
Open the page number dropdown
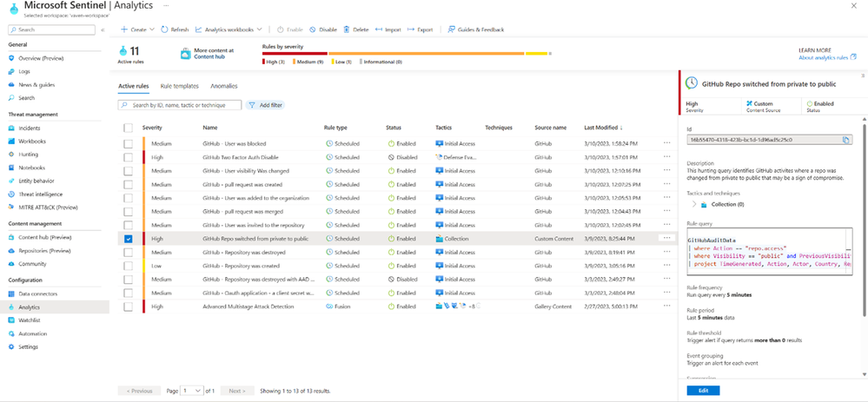(x=192, y=391)
